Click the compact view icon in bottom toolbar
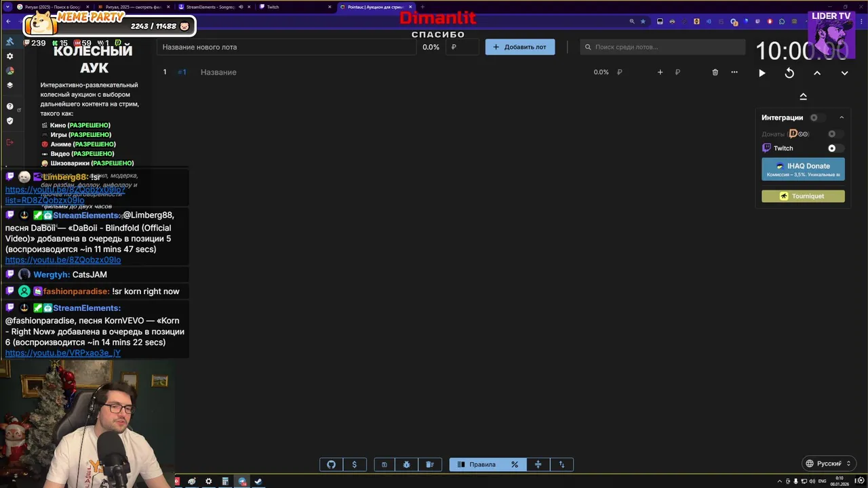 538,464
